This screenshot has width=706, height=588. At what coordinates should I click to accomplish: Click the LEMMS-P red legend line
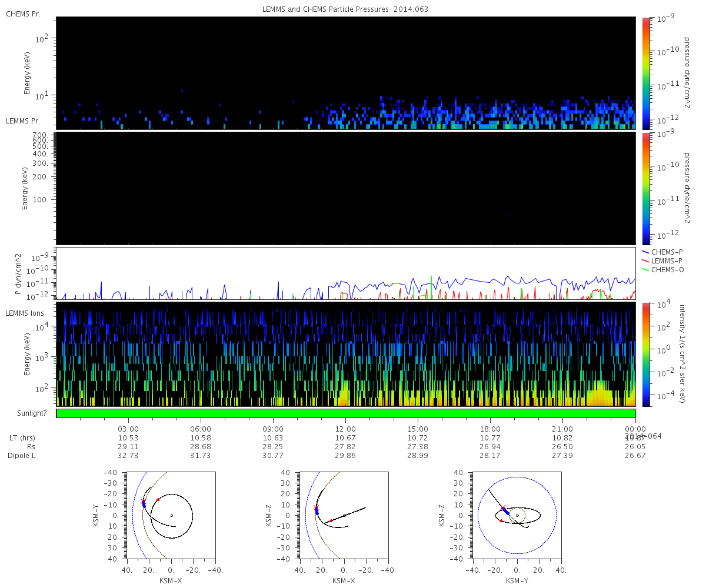tap(647, 260)
